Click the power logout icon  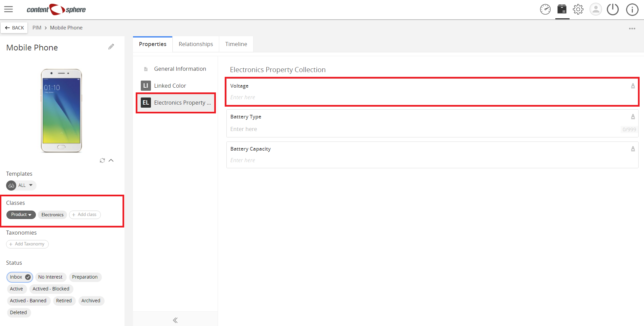[x=613, y=9]
